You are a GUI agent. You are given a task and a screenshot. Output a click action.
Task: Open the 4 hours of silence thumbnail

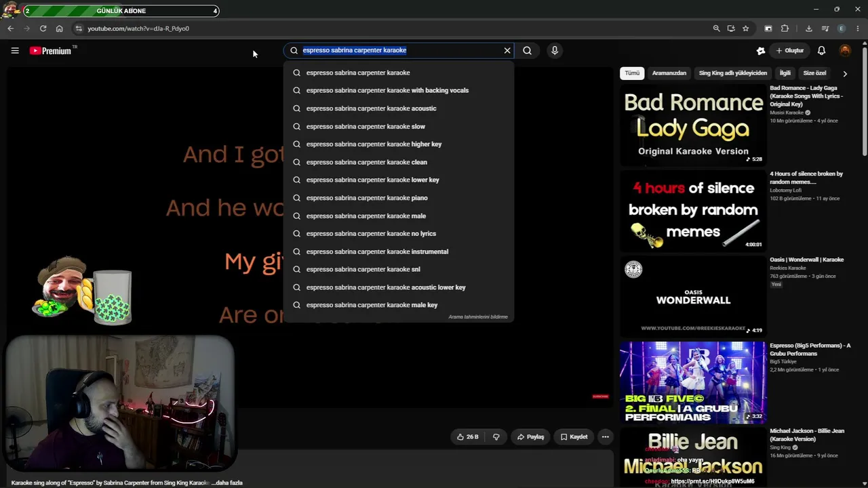tap(693, 210)
